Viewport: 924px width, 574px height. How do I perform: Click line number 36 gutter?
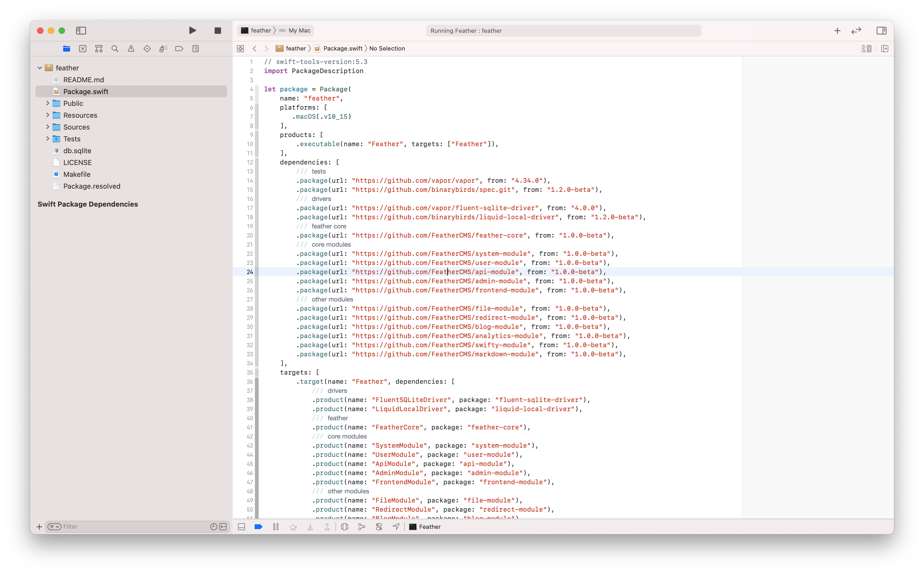point(250,382)
